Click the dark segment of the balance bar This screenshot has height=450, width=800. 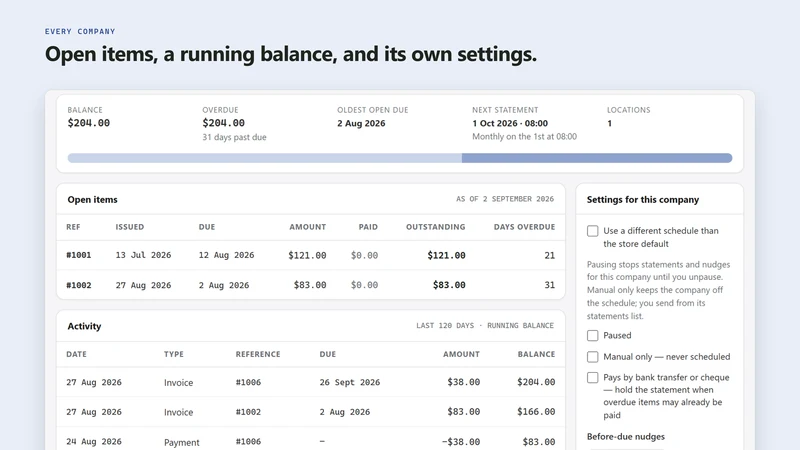[x=597, y=158]
